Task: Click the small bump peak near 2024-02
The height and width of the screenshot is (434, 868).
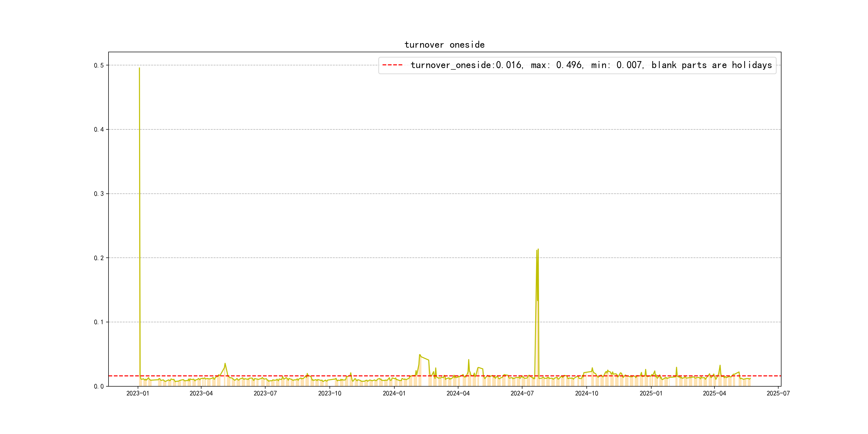Action: (420, 355)
